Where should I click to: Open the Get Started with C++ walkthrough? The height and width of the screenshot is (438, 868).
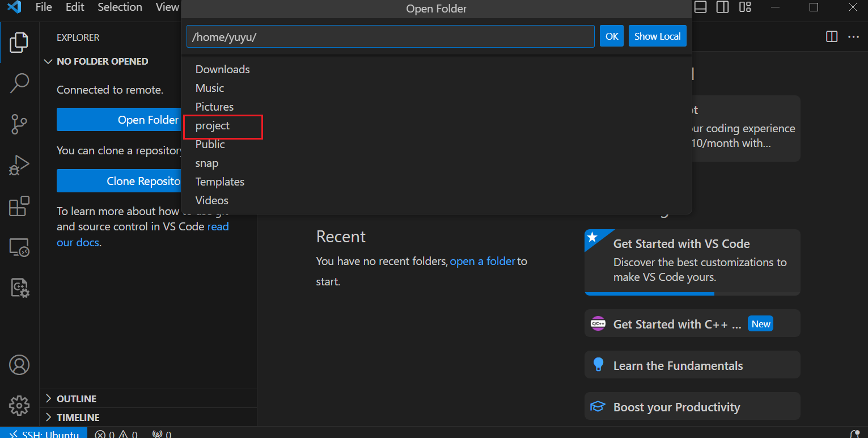(x=692, y=323)
